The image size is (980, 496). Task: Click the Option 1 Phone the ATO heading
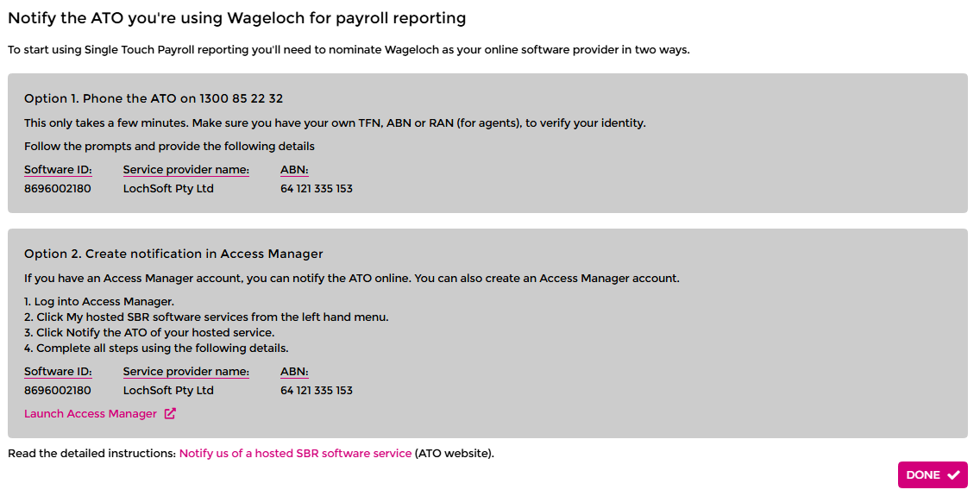point(154,99)
